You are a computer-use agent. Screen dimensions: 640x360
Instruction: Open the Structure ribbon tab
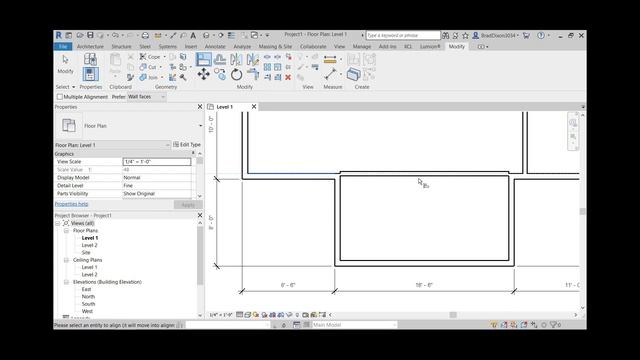coord(121,47)
